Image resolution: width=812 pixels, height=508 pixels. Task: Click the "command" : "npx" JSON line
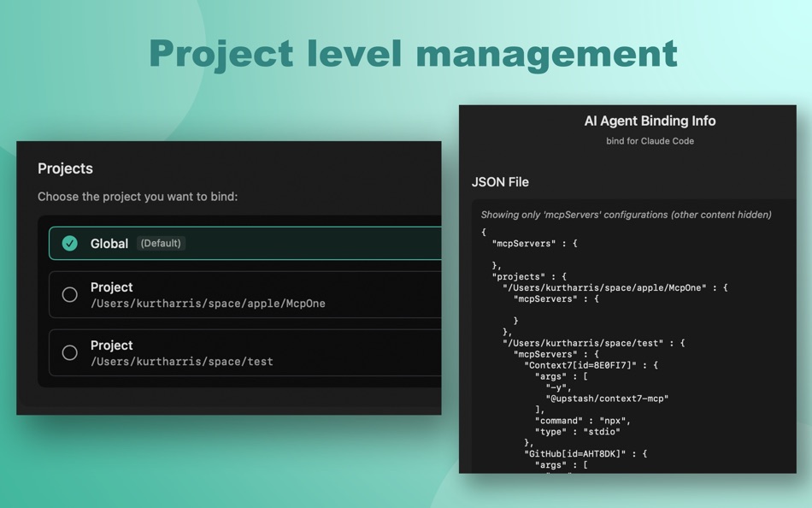click(x=583, y=421)
